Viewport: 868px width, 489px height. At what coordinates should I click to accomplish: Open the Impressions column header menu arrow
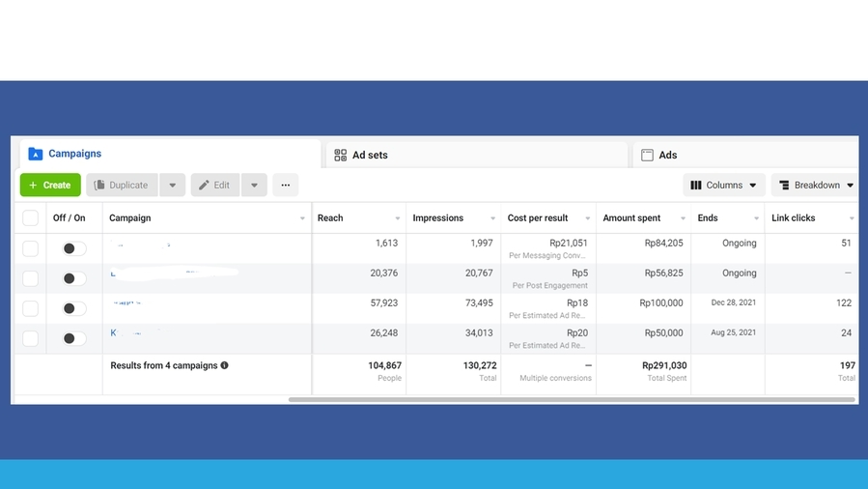[492, 218]
